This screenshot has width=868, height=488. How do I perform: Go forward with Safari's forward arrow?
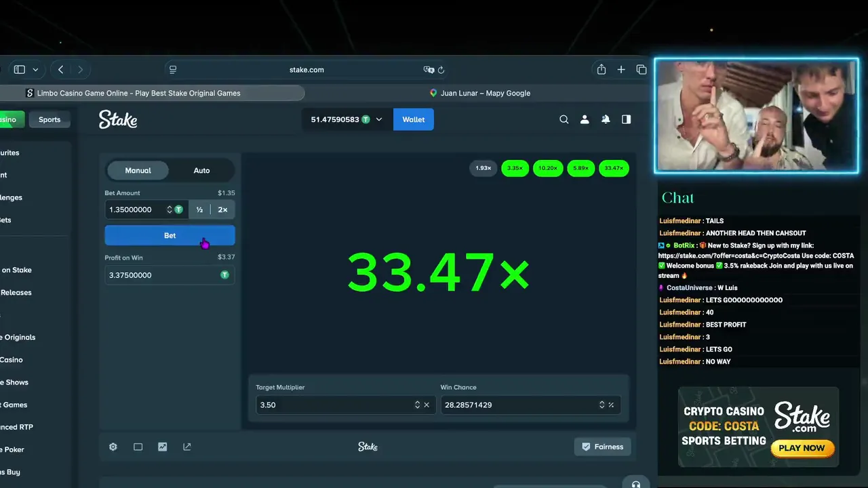[80, 69]
